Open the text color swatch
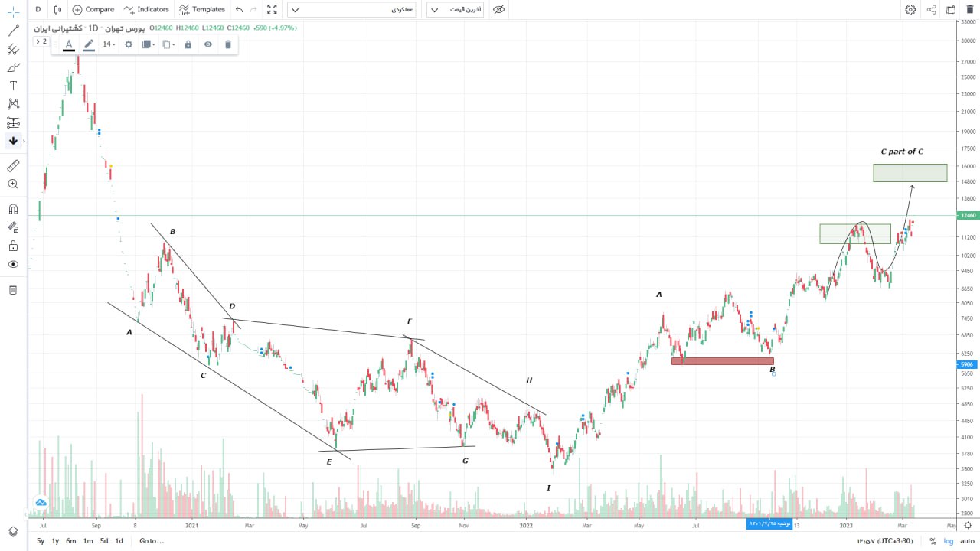 (69, 44)
